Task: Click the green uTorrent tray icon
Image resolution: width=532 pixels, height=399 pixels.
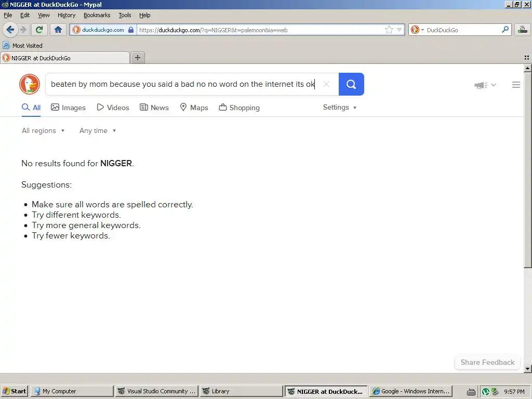Action: coord(486,392)
